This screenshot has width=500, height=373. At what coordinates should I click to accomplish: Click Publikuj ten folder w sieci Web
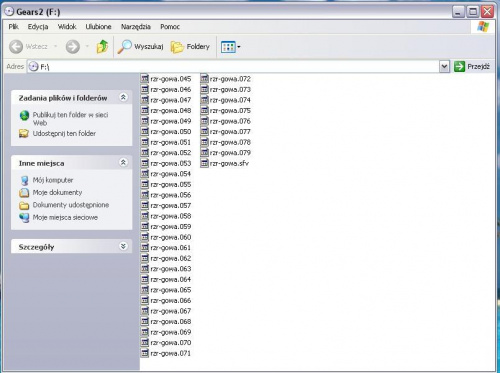click(70, 119)
